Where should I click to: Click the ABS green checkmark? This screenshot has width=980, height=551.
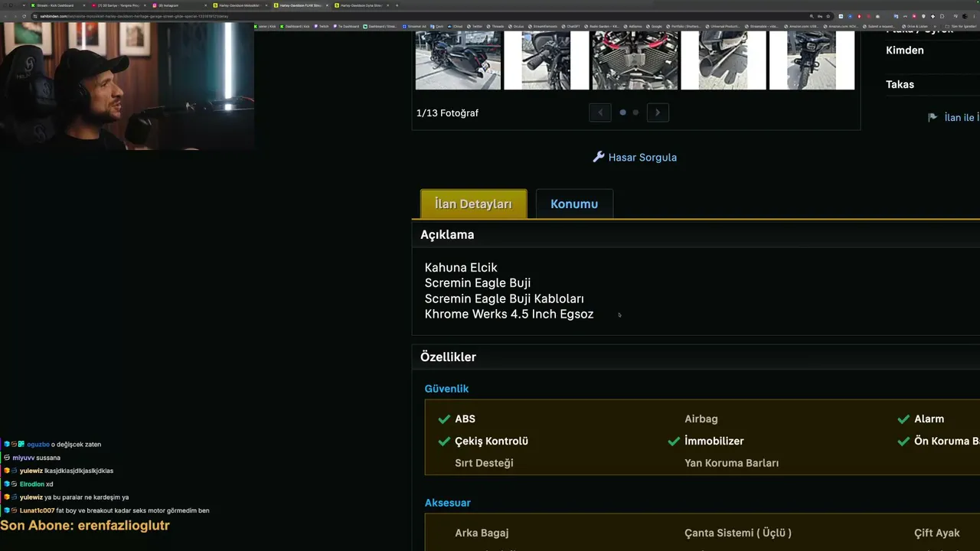coord(444,419)
